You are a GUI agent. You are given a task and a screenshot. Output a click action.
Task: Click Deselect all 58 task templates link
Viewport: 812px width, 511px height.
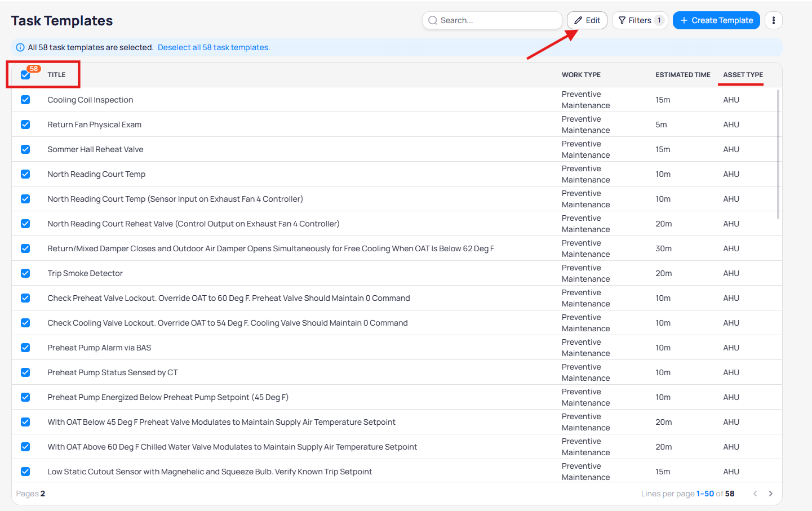[x=214, y=47]
